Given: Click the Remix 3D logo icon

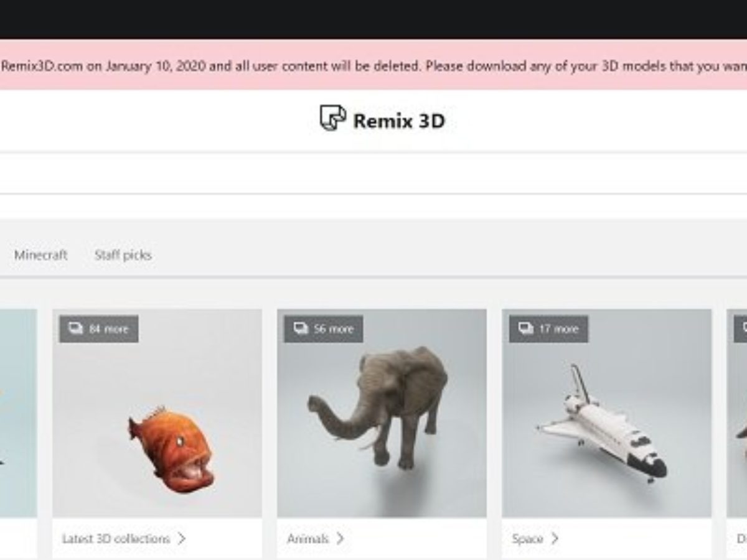Looking at the screenshot, I should tap(333, 118).
